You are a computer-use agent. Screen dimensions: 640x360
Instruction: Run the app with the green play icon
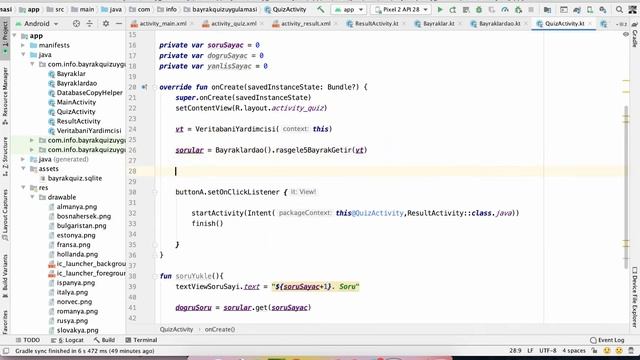tap(440, 9)
